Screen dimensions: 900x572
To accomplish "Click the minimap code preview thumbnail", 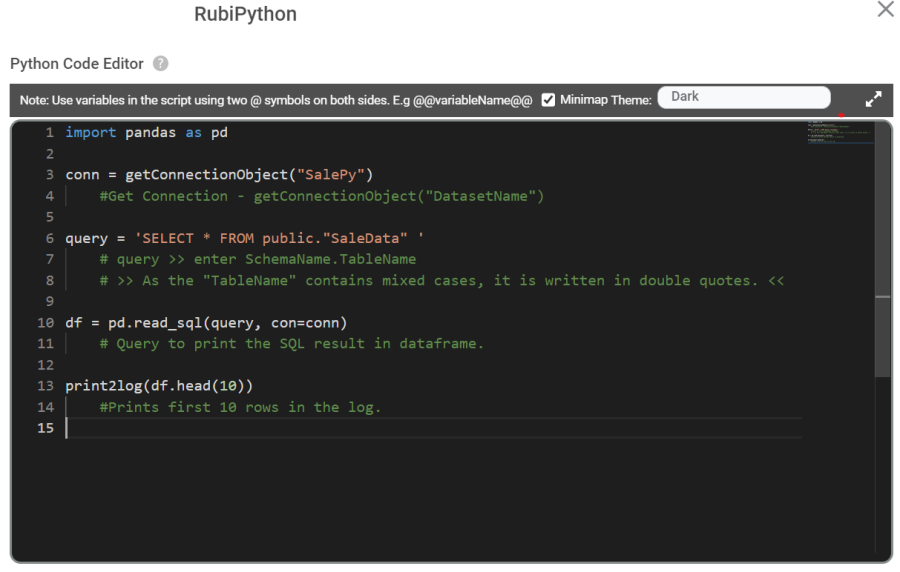I will 838,133.
